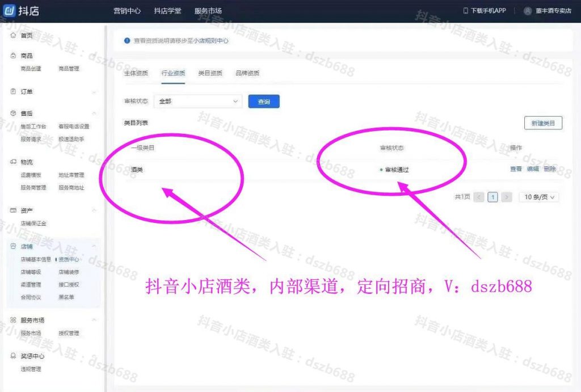Click the 物流 truck icon
This screenshot has width=581, height=392.
[x=14, y=162]
